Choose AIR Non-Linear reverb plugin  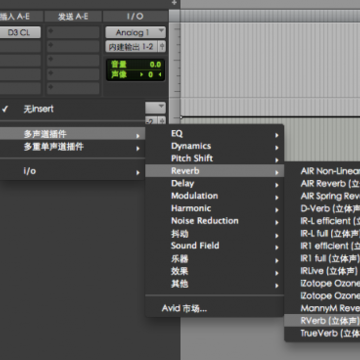click(322, 171)
